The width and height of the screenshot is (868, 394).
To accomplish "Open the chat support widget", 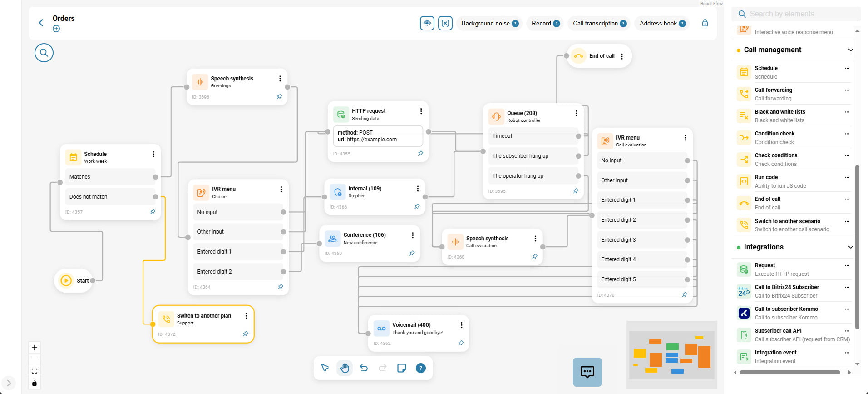I will click(587, 372).
